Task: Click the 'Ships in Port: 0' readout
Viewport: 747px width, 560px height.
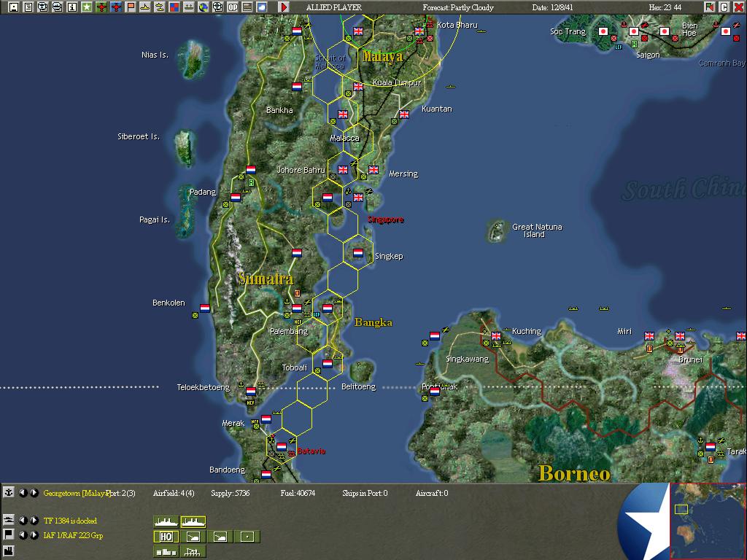Action: coord(365,493)
